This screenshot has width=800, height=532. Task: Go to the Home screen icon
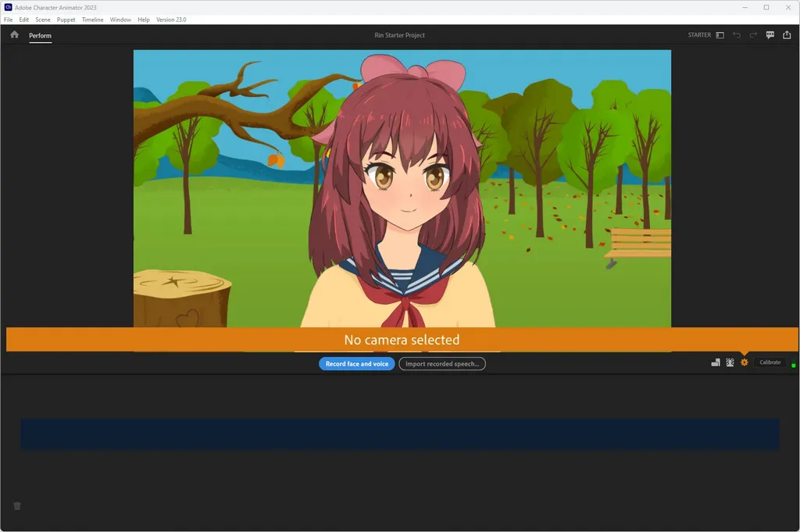click(x=14, y=34)
